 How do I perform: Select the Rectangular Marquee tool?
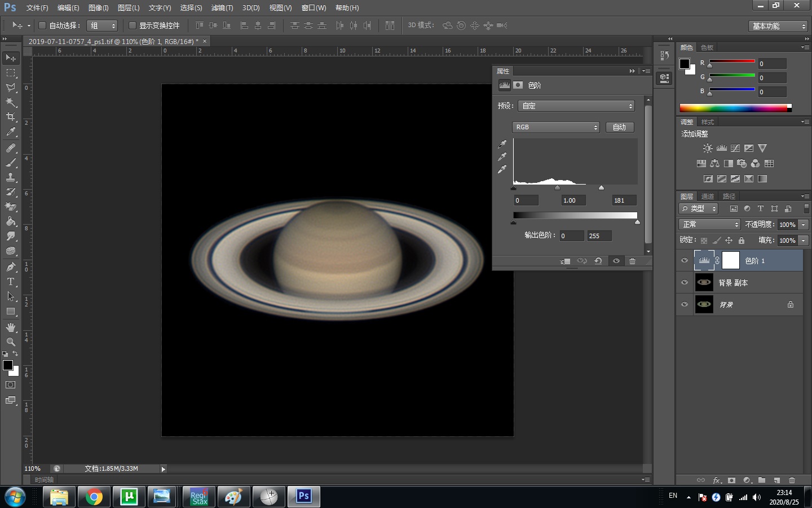pos(11,73)
